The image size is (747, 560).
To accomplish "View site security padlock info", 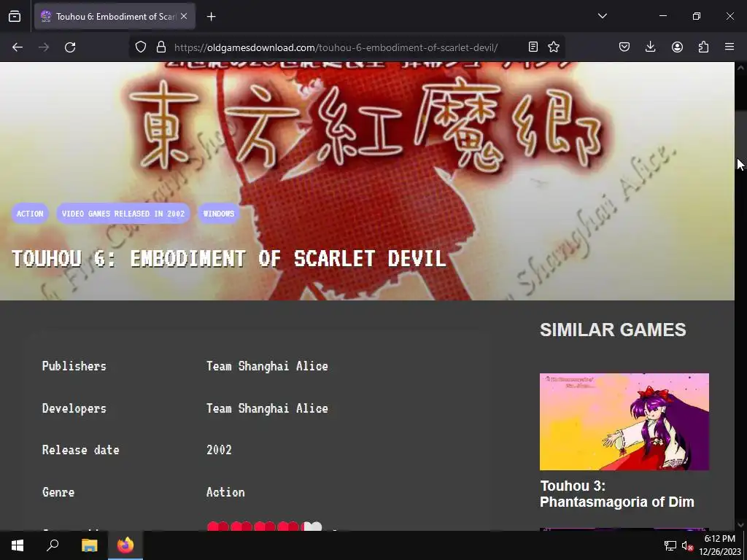I will click(x=161, y=47).
